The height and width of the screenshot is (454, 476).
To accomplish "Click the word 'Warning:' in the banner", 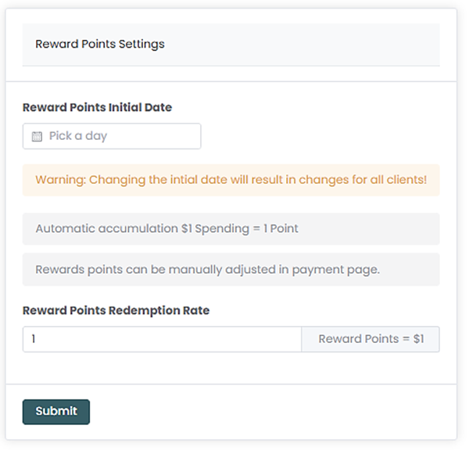I will pos(60,180).
